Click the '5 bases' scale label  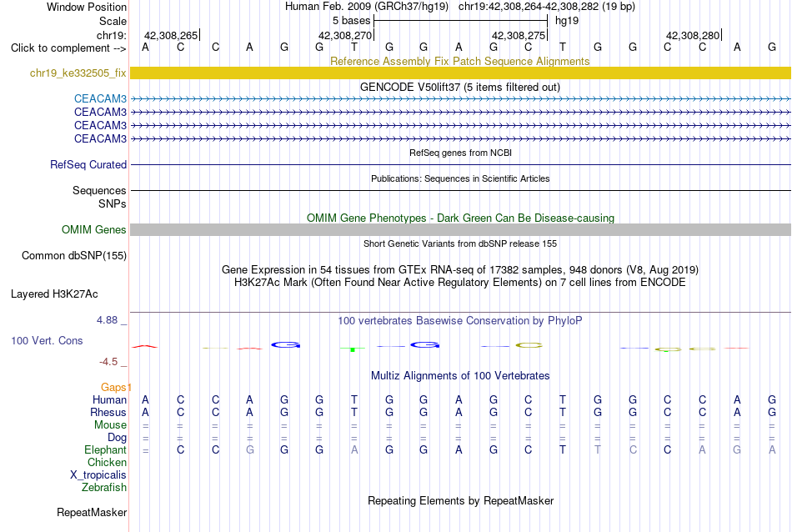351,21
